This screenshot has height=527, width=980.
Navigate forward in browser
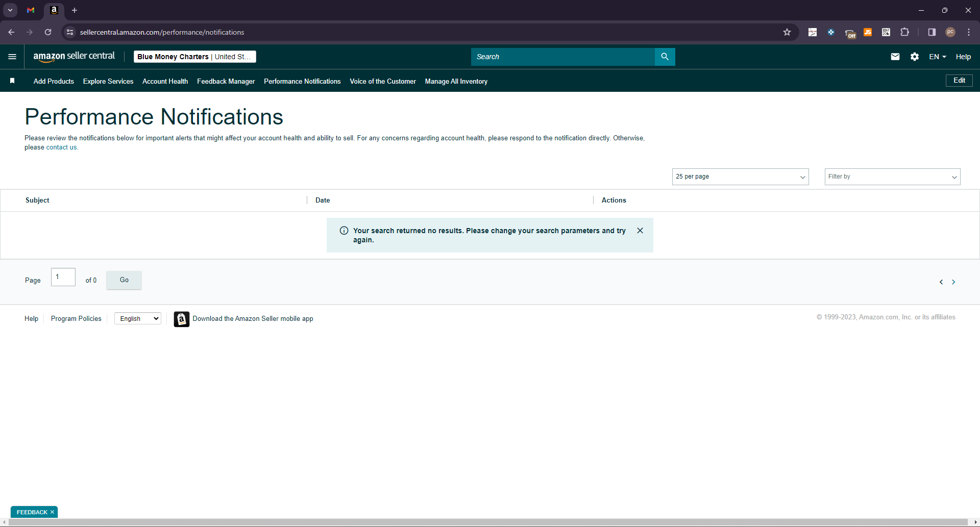[x=30, y=32]
